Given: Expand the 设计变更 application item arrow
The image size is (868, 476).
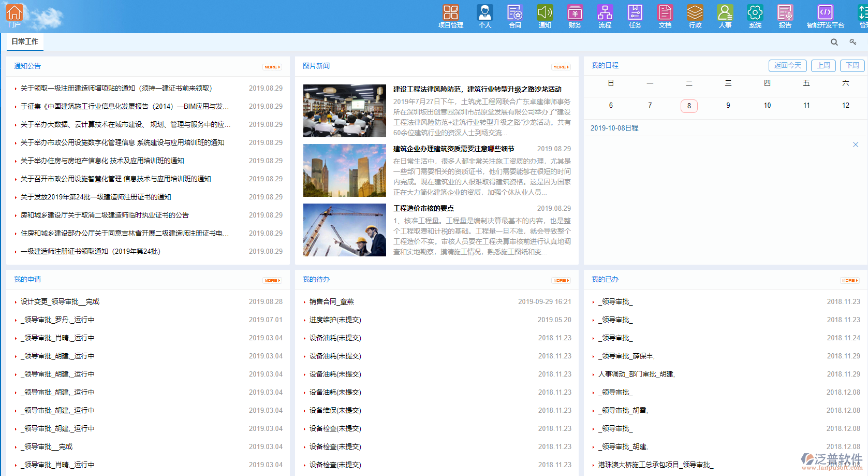Looking at the screenshot, I should [16, 301].
